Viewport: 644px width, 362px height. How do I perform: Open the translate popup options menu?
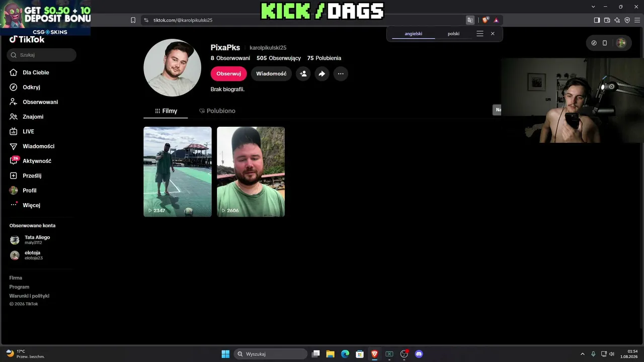[480, 34]
